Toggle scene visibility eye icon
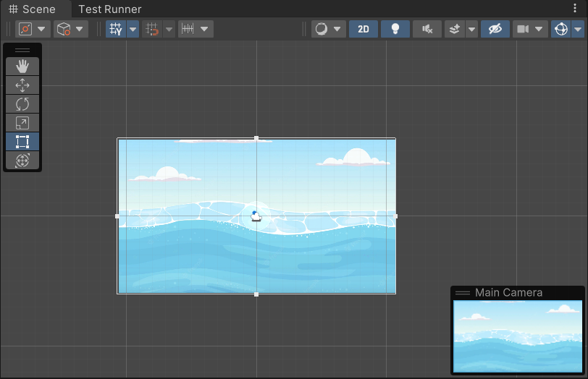Image resolution: width=588 pixels, height=379 pixels. tap(495, 29)
